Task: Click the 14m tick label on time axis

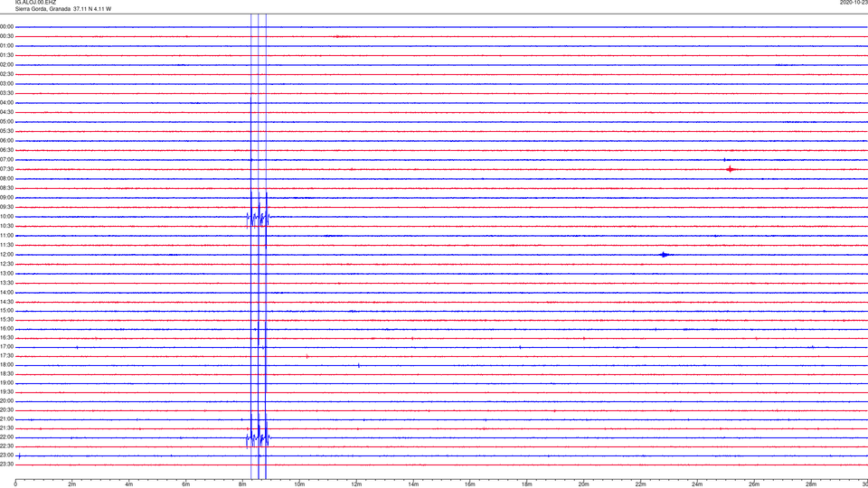Action: [413, 484]
